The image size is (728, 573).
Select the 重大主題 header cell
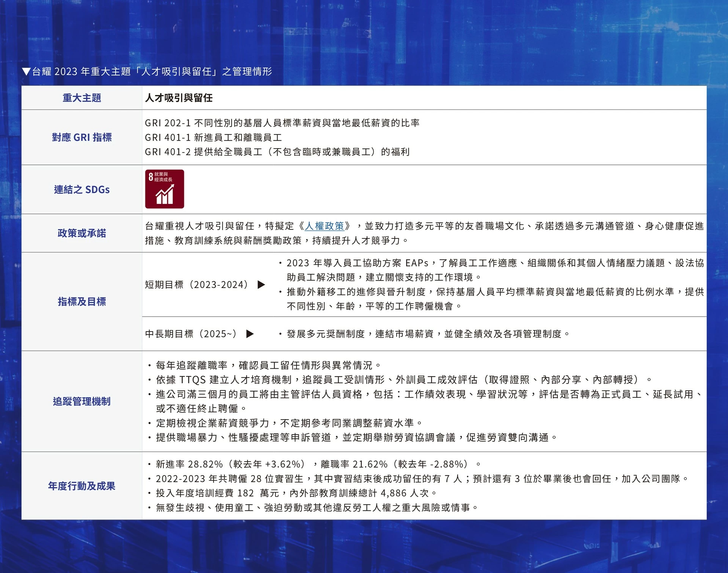pos(82,98)
